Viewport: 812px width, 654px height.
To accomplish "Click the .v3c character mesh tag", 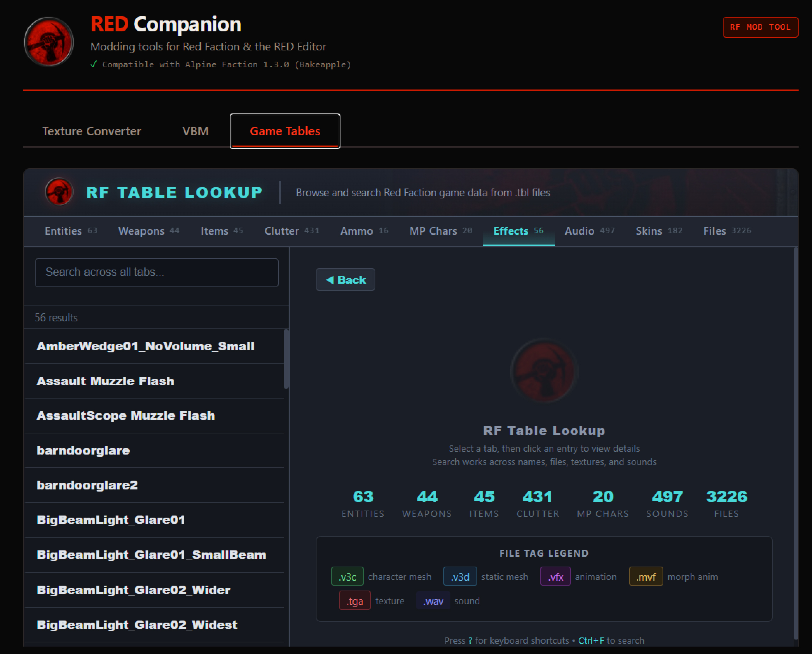I will pos(347,576).
